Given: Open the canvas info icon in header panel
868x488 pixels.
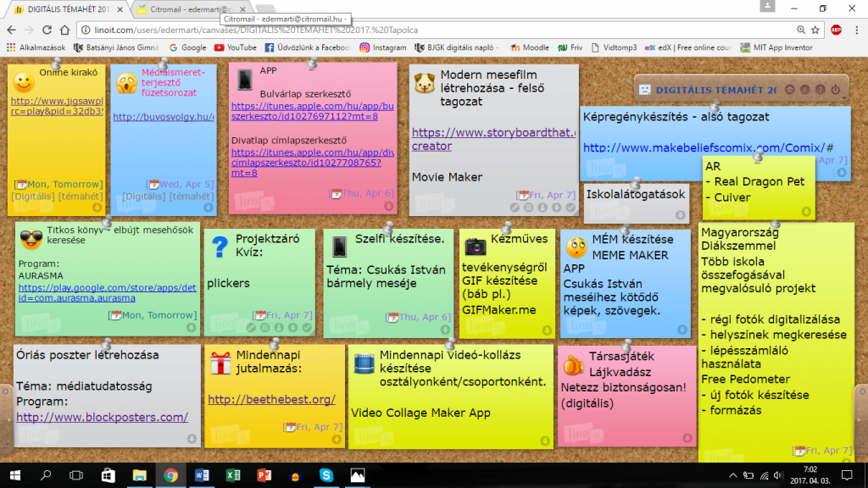Looking at the screenshot, I should point(805,89).
